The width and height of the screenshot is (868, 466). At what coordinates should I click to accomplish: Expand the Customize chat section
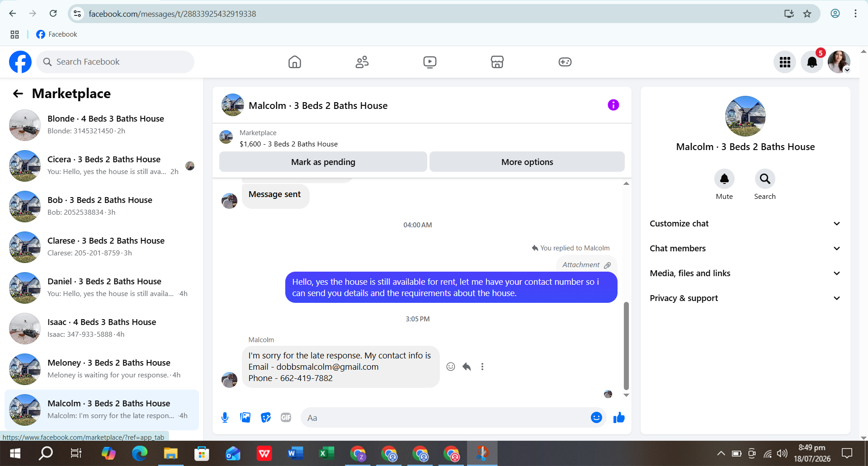tap(745, 224)
